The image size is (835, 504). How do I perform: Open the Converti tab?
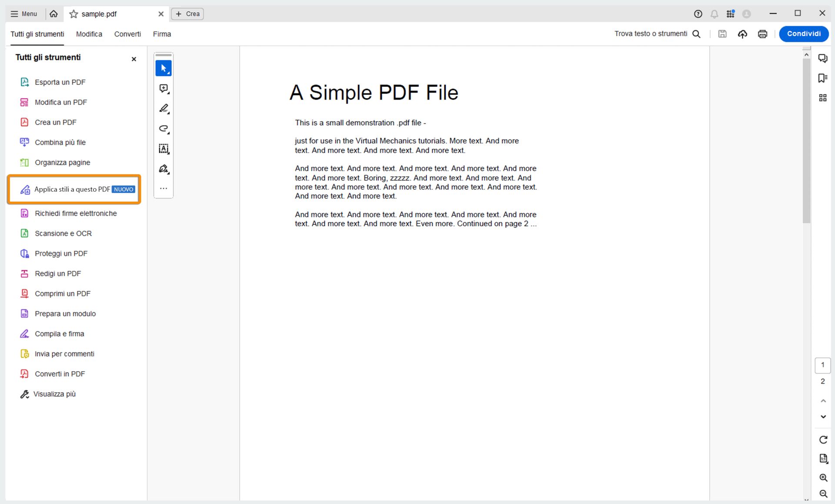pos(127,34)
